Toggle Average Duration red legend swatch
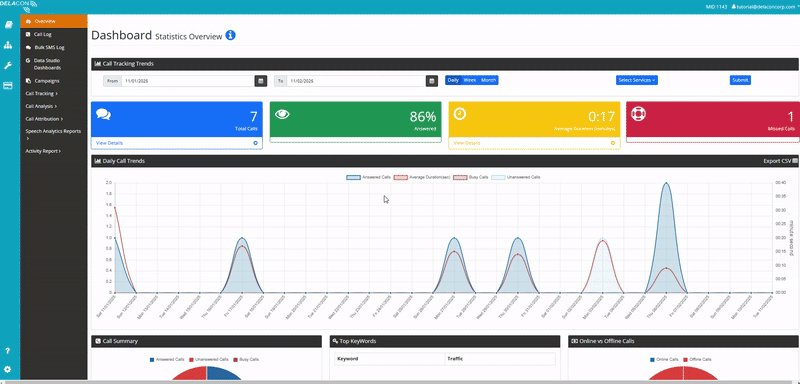This screenshot has height=384, width=800. pos(401,177)
